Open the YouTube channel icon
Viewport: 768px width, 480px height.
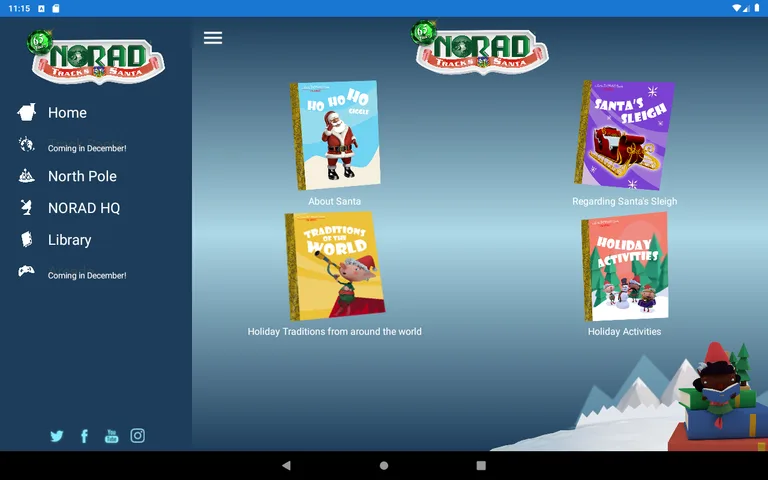112,436
